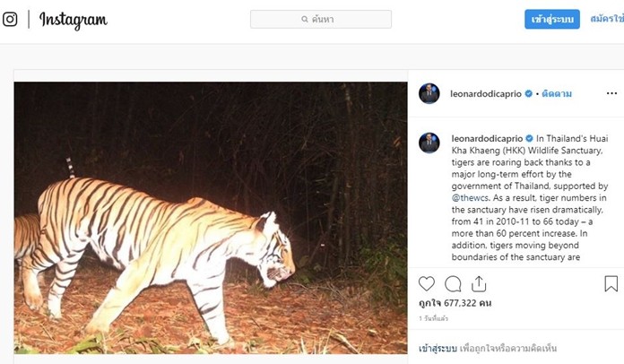Screen dimensions: 624x364
Task: Click the comment speech bubble icon
Action: 453,283
